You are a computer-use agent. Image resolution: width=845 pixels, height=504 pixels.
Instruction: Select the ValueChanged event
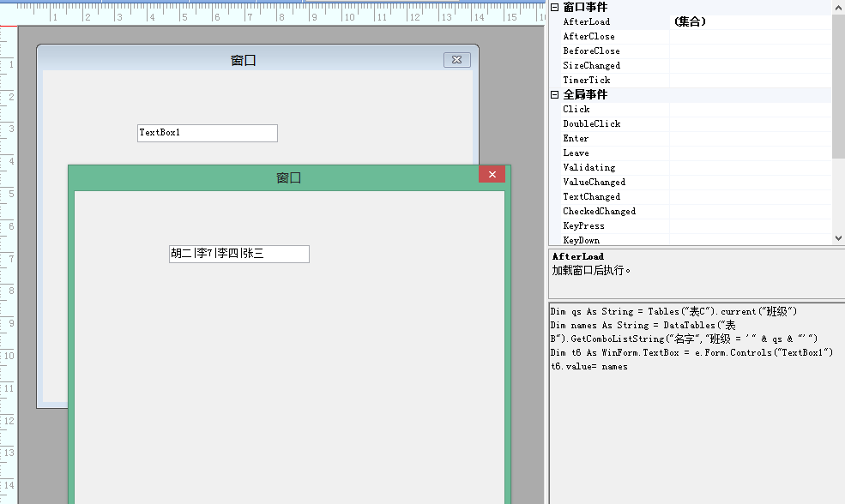pyautogui.click(x=594, y=183)
